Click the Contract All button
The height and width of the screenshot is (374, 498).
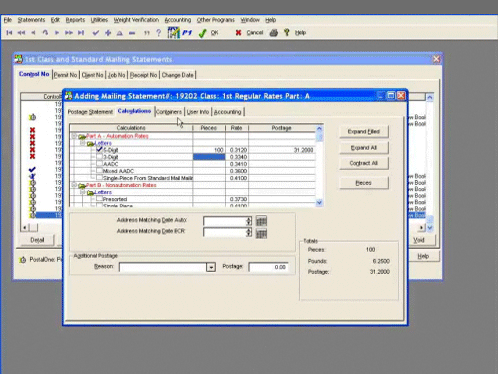click(364, 163)
